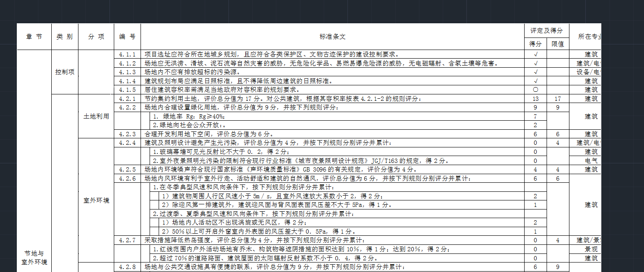Screen dimensions: 644x272
Task: Click the 编号 column header
Action: [128, 37]
